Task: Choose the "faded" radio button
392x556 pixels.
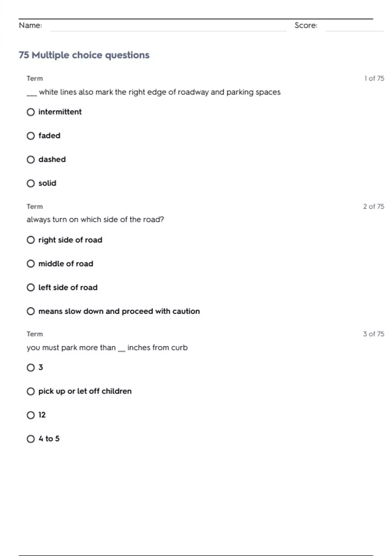Action: coord(31,136)
